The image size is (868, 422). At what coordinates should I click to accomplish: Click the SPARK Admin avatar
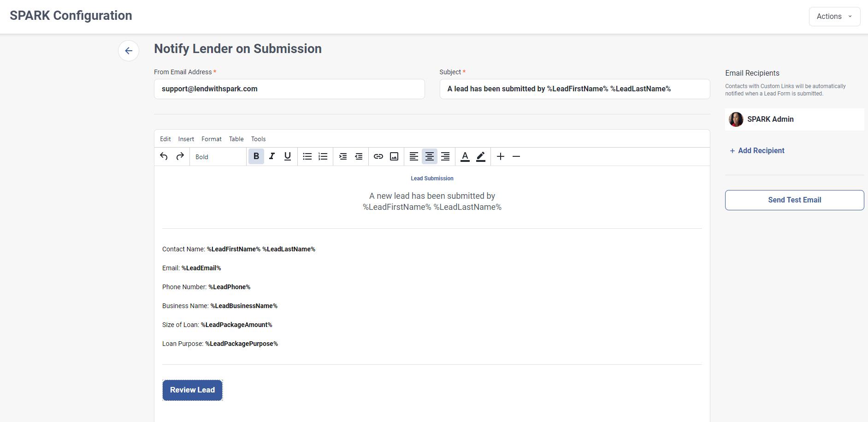pos(736,119)
